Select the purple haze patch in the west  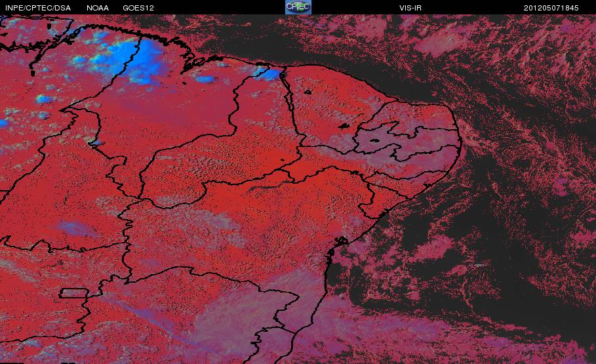click(x=76, y=228)
